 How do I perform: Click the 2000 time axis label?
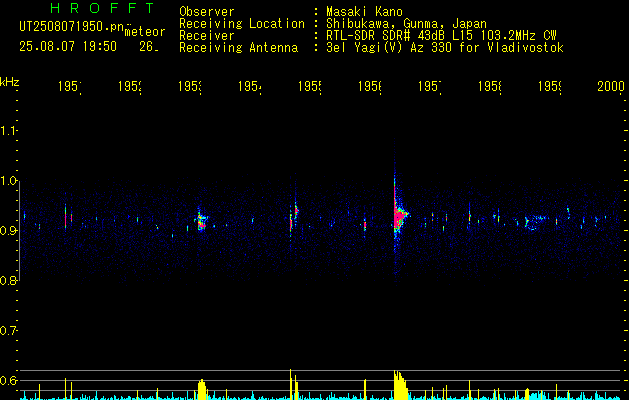611,86
